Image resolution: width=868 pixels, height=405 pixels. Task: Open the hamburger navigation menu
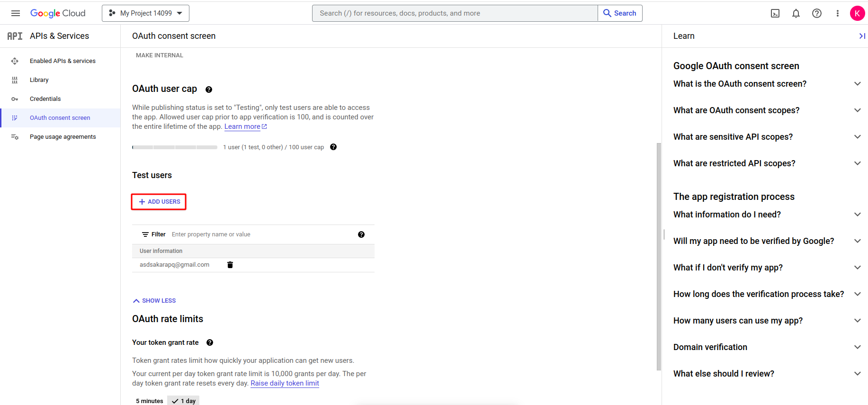(16, 13)
